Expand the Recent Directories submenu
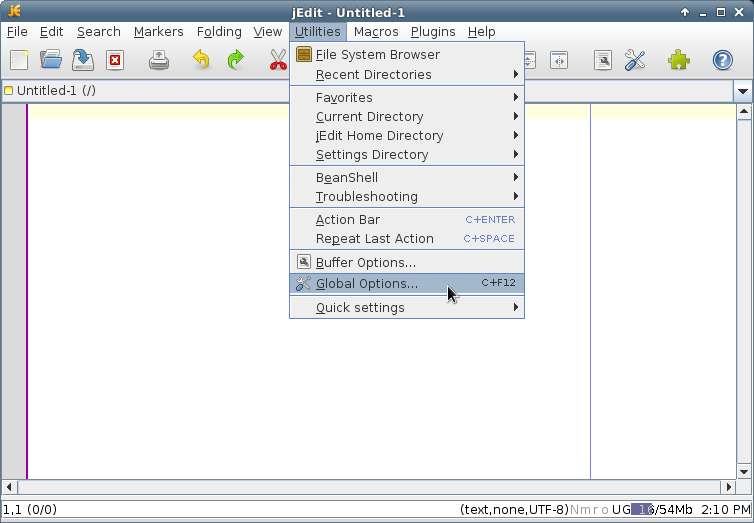Viewport: 754px width, 523px height. (x=406, y=75)
